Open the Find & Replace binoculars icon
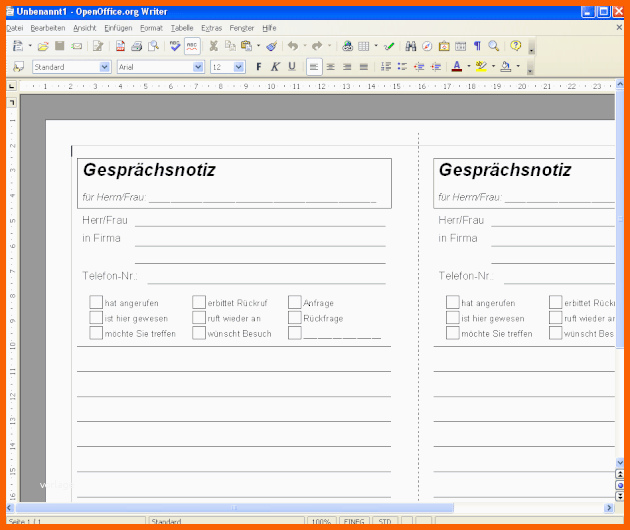Viewport: 630px width, 530px height. pyautogui.click(x=411, y=46)
